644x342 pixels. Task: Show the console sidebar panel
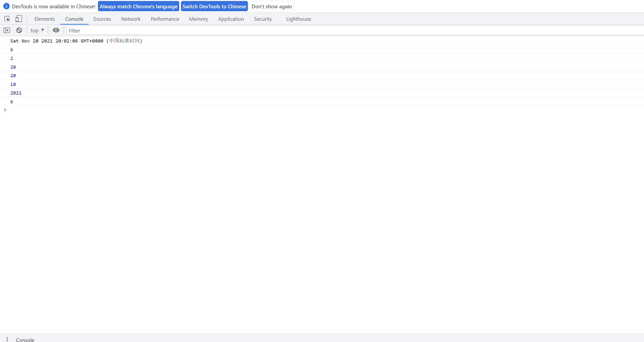pos(7,30)
